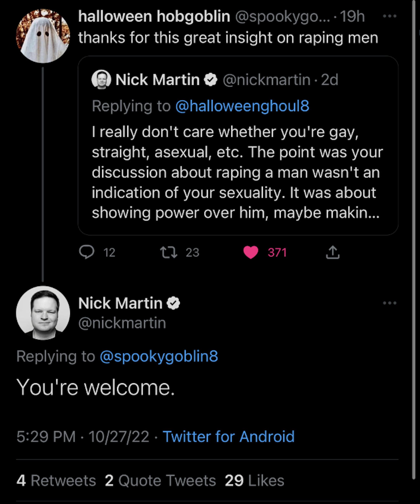View the 4 Retweets list

(x=56, y=481)
